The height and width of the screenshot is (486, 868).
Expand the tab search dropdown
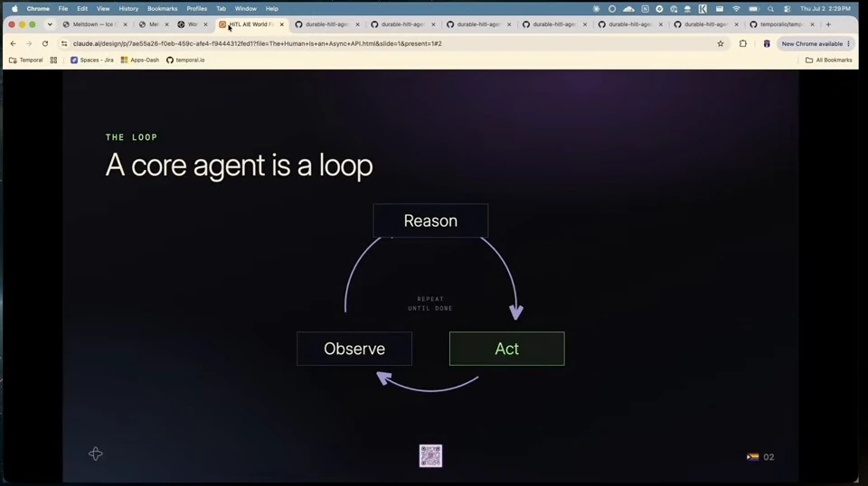click(x=50, y=24)
